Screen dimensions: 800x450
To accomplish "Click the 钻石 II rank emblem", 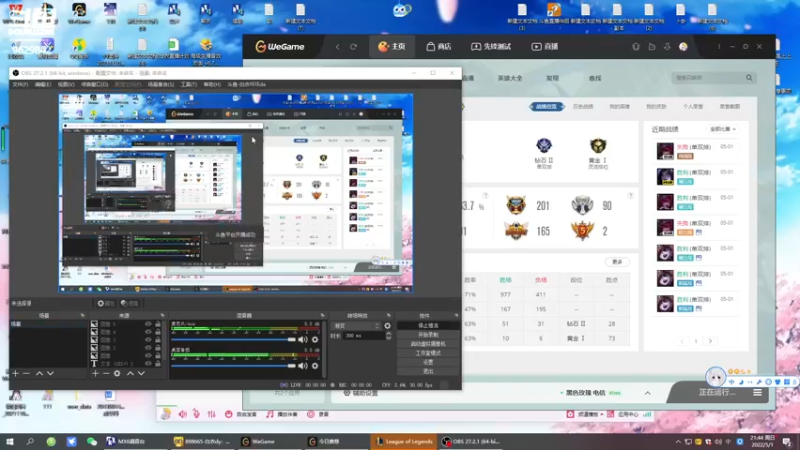I will click(x=543, y=146).
